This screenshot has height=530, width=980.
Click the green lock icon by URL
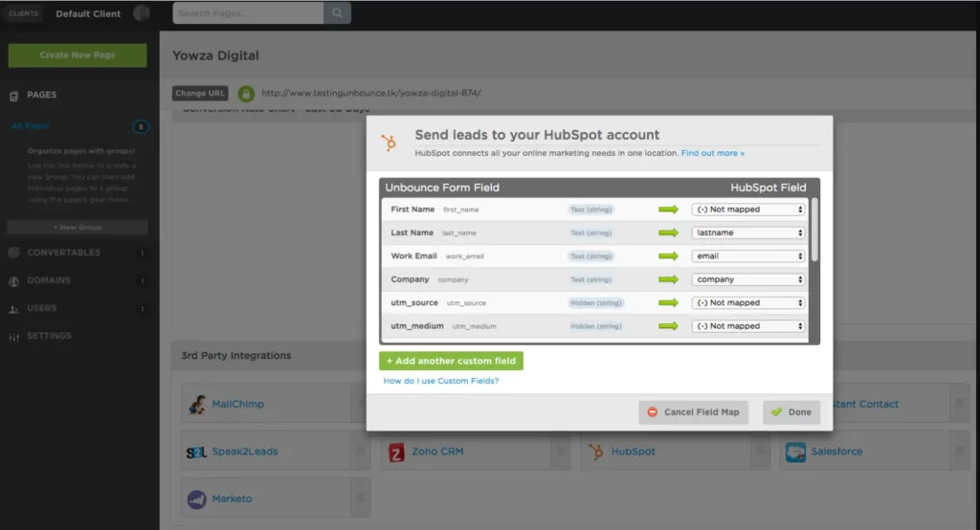(246, 94)
